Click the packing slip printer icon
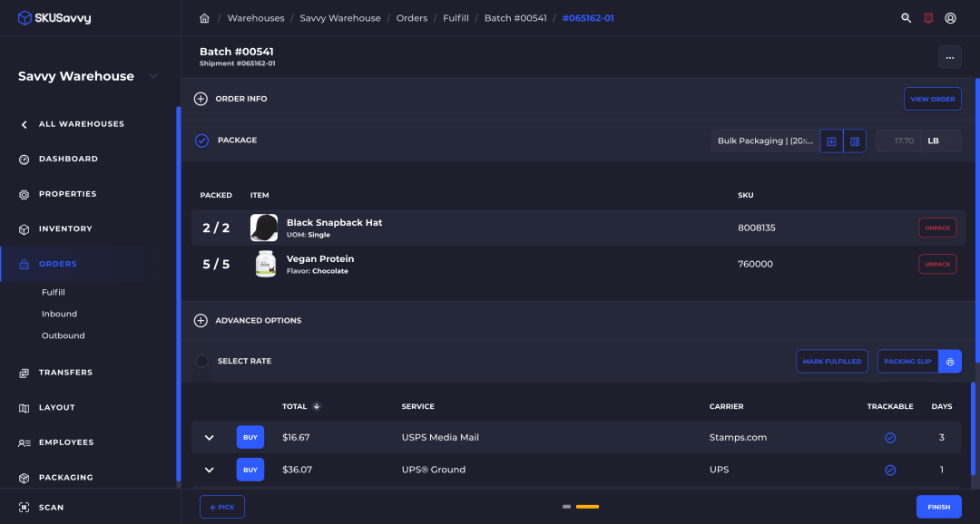980x524 pixels. (x=950, y=362)
